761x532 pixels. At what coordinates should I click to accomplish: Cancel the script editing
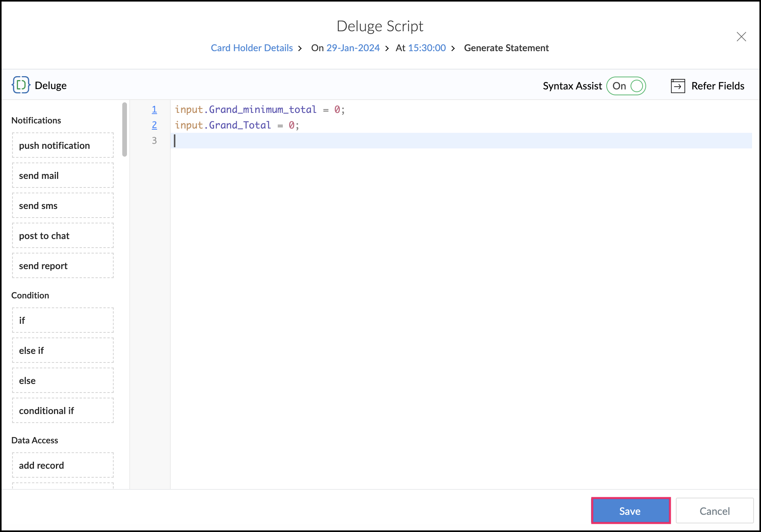click(715, 511)
